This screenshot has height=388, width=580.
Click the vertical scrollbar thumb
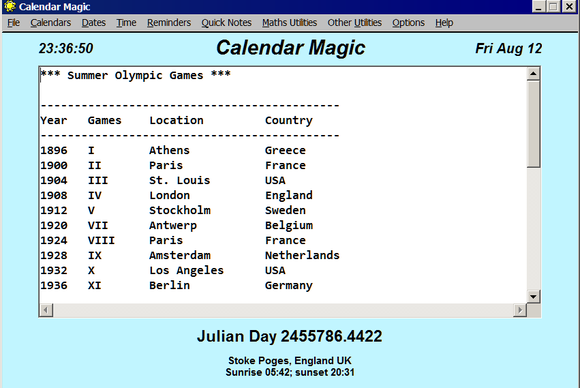533,124
